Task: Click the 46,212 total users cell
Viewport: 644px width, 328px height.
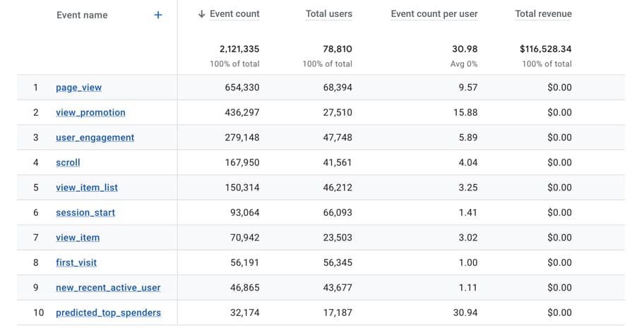Action: tap(338, 188)
